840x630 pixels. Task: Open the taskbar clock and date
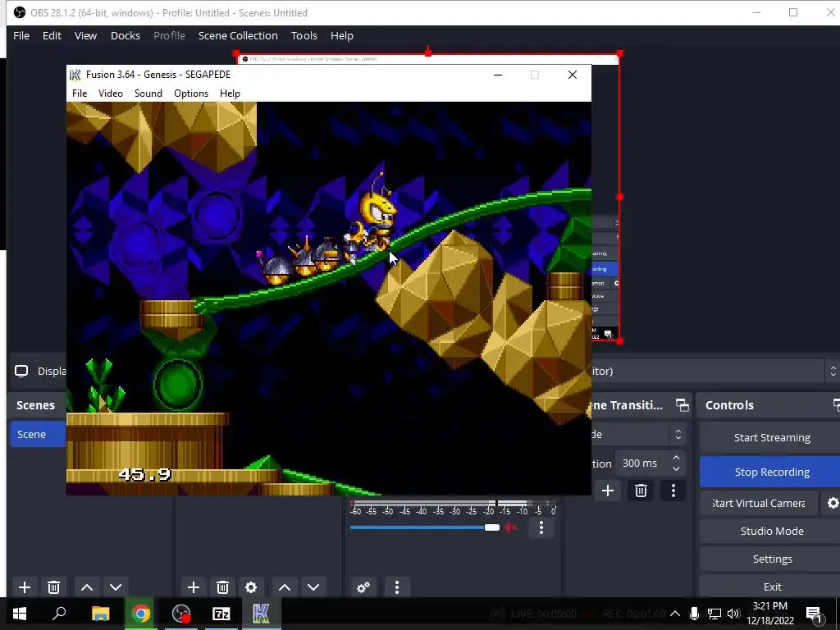click(x=769, y=614)
